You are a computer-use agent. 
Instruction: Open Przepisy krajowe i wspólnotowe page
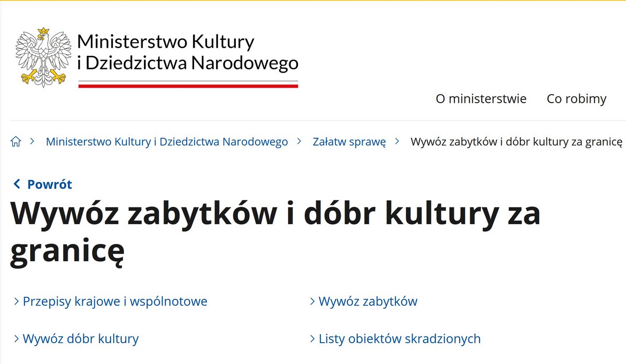point(115,301)
